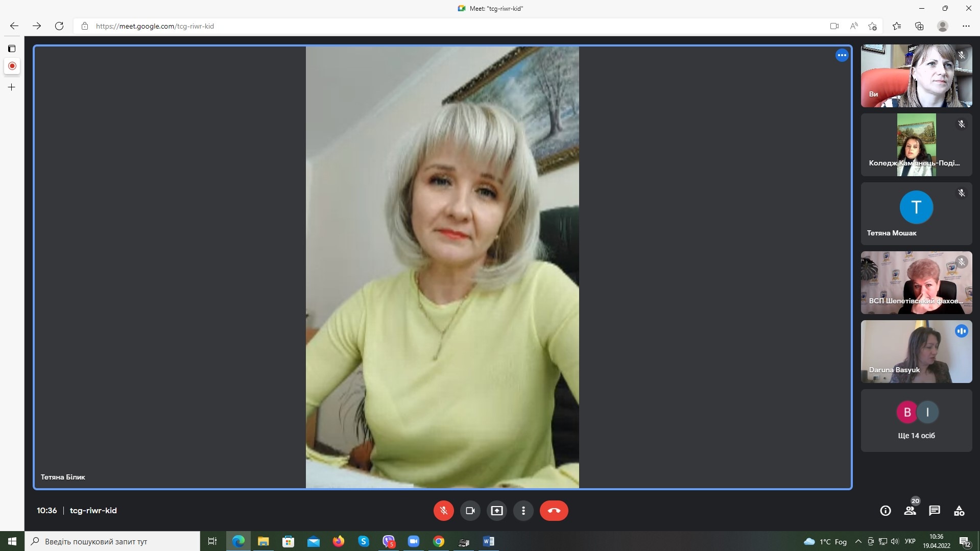Toggle the camera off
The width and height of the screenshot is (980, 551).
[x=470, y=510]
